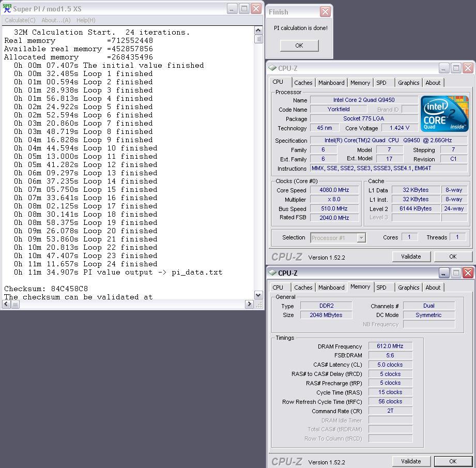476x468 pixels.
Task: Click the horizontal scrollbar thumb in Super PI
Action: (15, 304)
